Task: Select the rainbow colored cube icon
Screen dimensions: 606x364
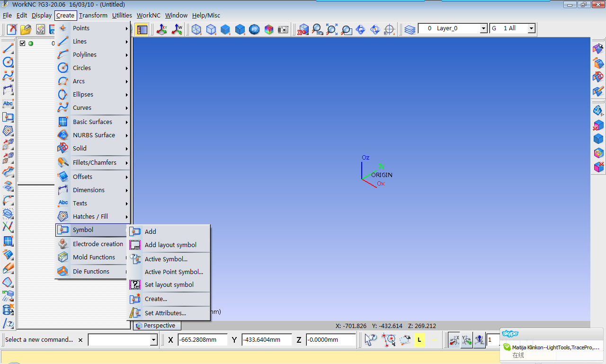Action: tap(269, 29)
